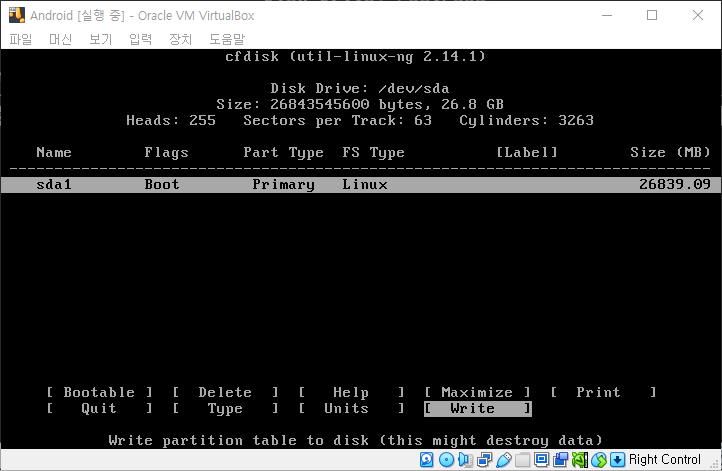The height and width of the screenshot is (471, 722).
Task: Click the Primary part type cell
Action: (x=283, y=185)
